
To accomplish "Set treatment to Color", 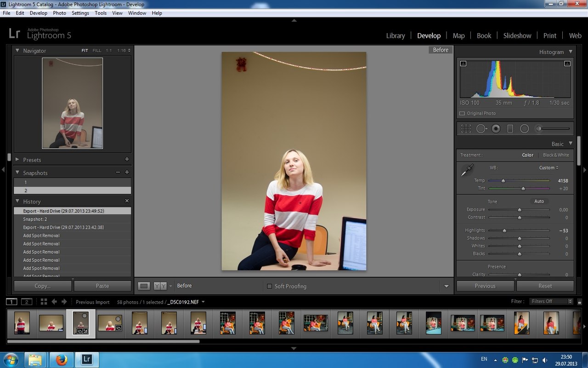I will pyautogui.click(x=528, y=155).
